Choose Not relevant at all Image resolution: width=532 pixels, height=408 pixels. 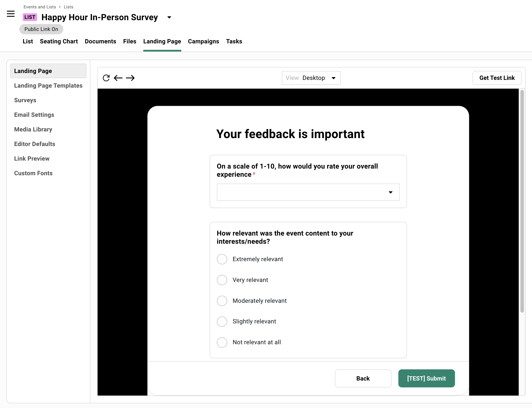tap(222, 342)
